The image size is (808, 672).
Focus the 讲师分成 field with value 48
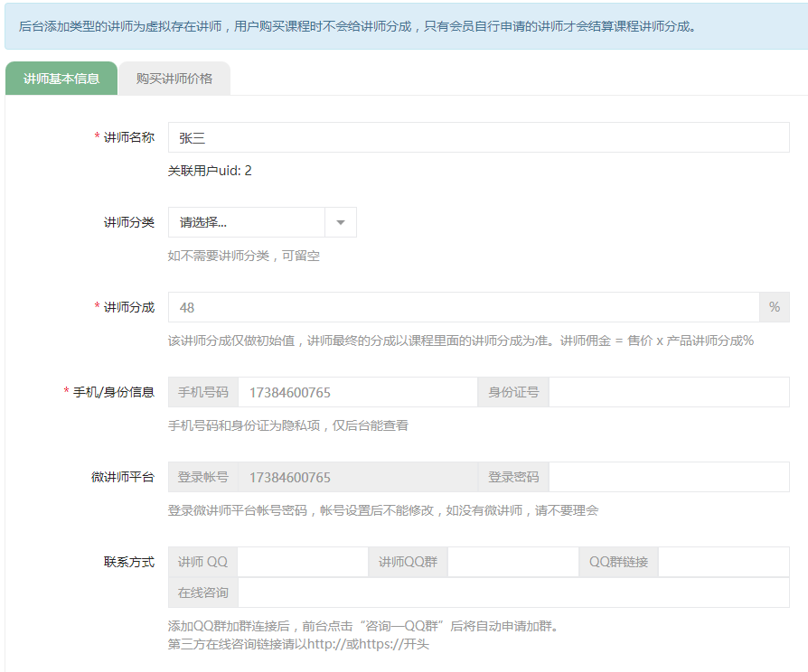coord(464,307)
